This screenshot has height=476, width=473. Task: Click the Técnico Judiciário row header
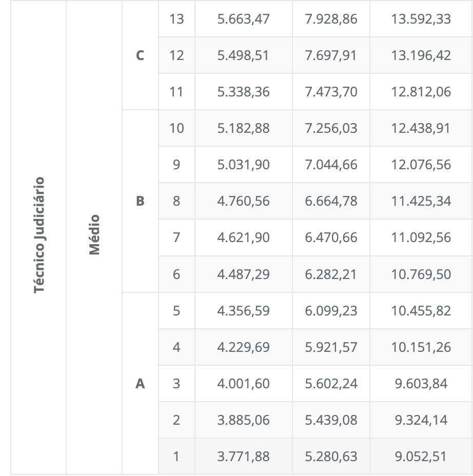pyautogui.click(x=40, y=235)
